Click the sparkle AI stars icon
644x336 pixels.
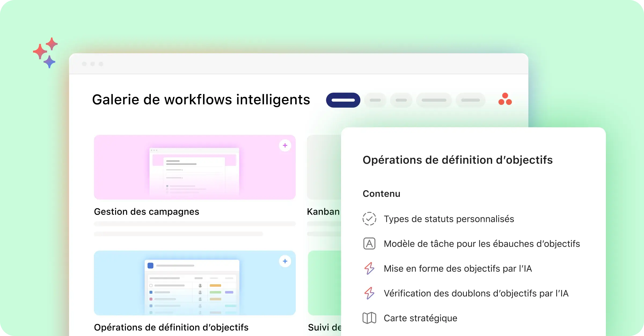coord(45,53)
